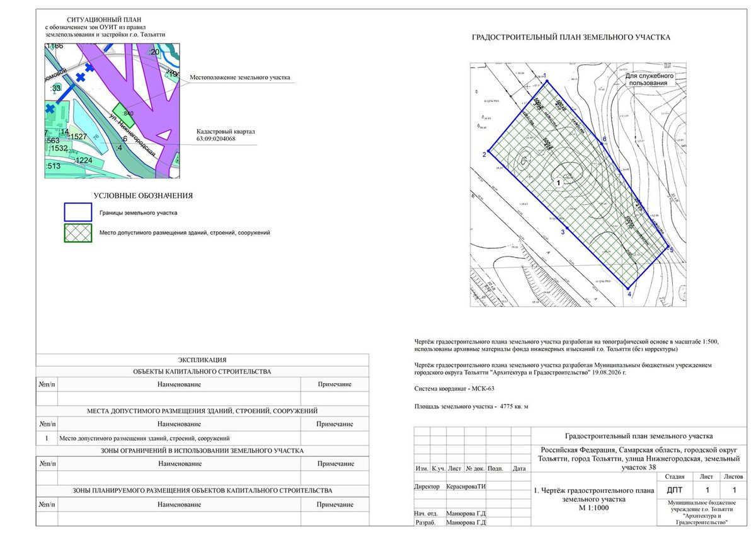Screen dimensions: 756x535
Task: Click the 'УСЛОВНЫЕ ОБОЗНАЧЕНИЯ' heading
Action: 143,196
